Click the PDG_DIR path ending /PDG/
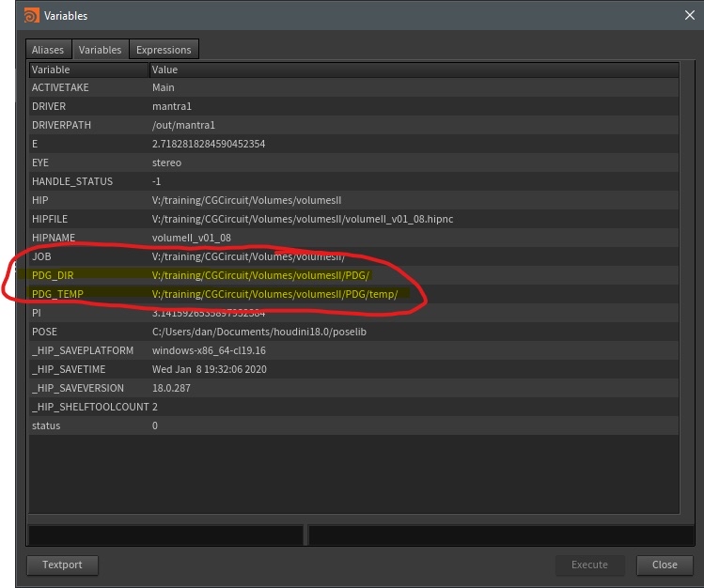 [260, 275]
